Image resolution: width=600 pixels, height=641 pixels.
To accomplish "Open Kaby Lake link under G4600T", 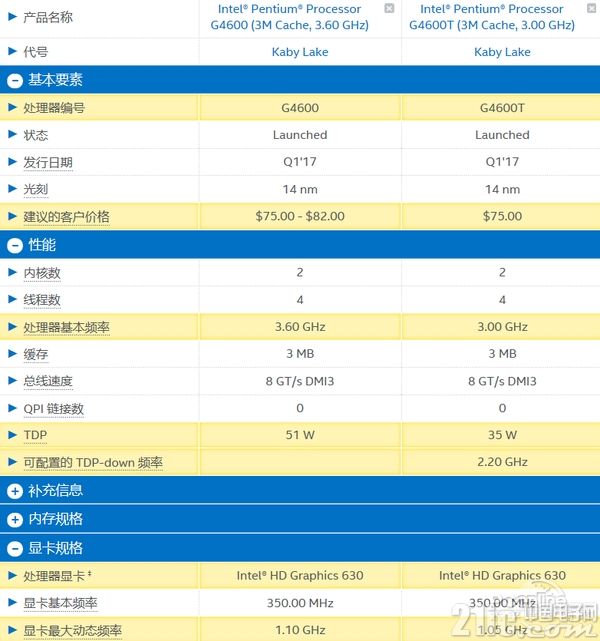I will [502, 52].
